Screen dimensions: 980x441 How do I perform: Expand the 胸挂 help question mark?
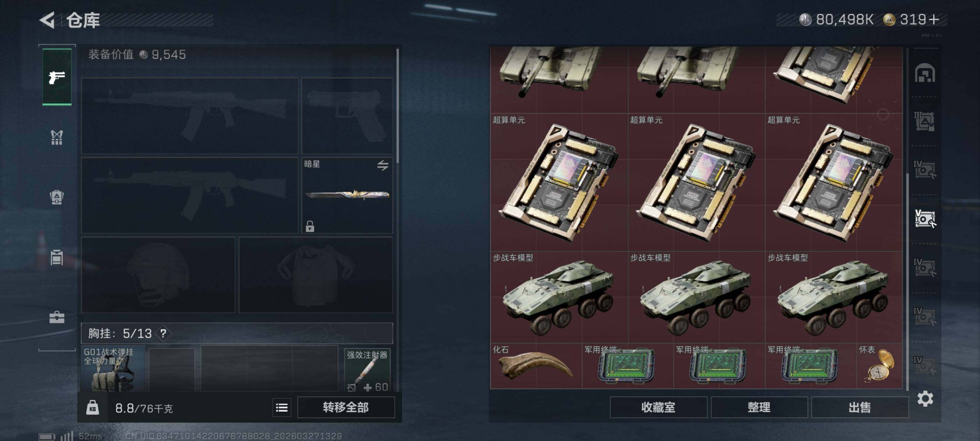point(163,334)
